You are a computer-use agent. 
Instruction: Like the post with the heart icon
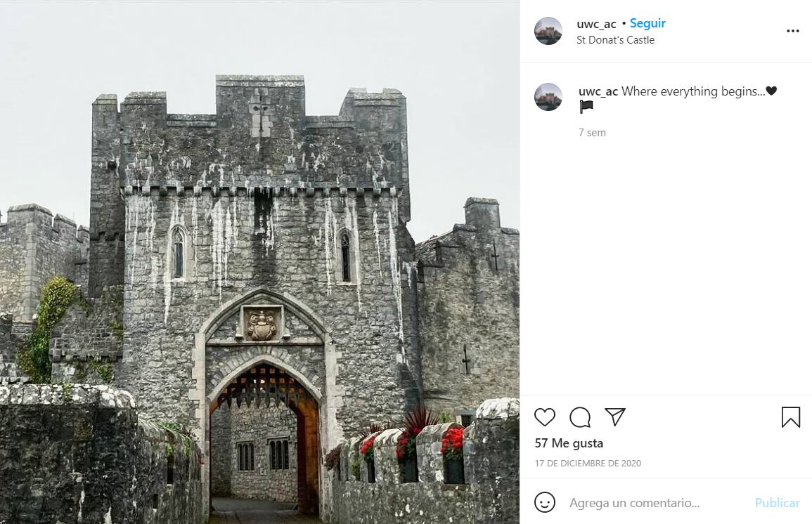tap(545, 417)
